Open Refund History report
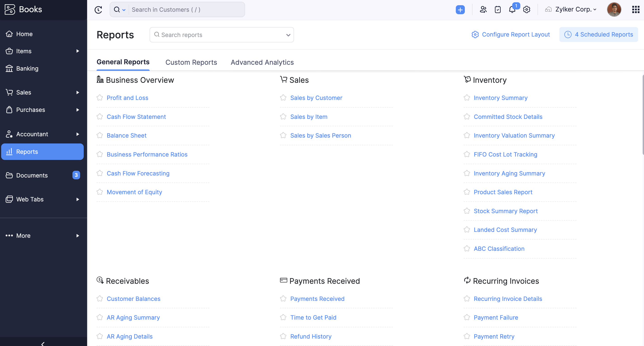 (311, 337)
